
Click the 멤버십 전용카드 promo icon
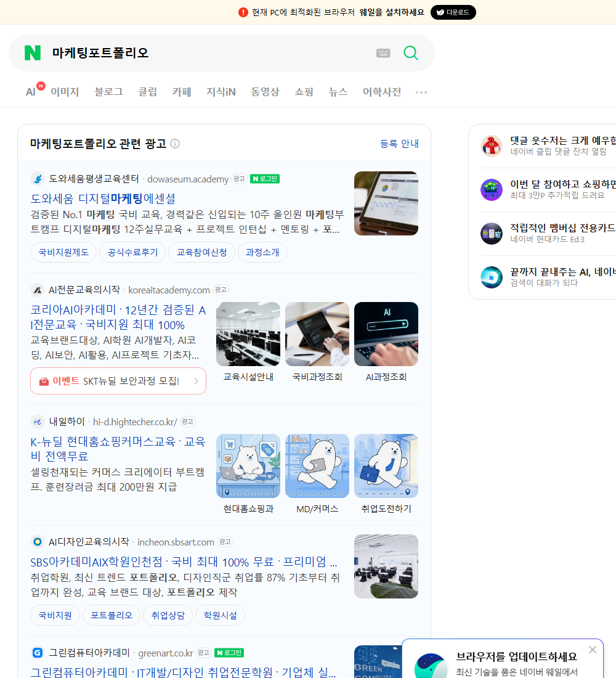point(492,234)
